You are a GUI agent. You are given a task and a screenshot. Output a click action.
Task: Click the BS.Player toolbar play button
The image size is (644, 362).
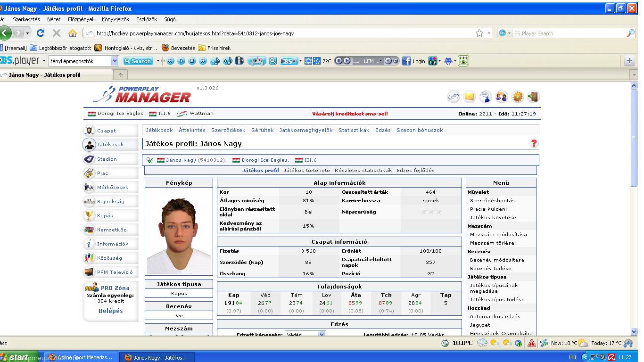(181, 61)
